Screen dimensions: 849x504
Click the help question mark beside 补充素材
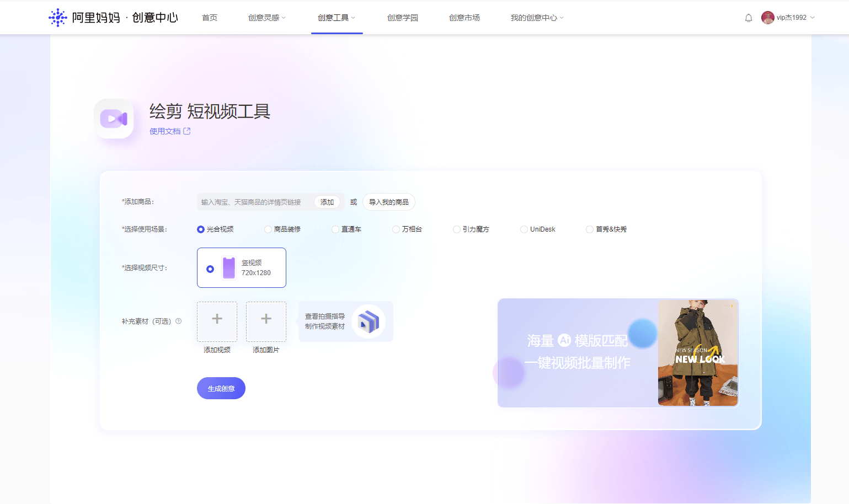click(x=178, y=321)
